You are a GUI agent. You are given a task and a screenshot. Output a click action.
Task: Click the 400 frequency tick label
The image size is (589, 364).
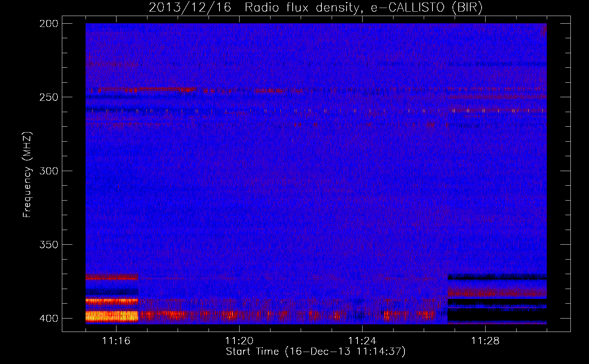click(48, 318)
